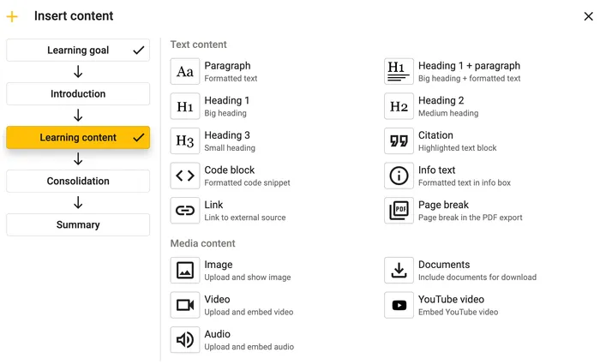Insert a PDF Page break icon
Viewport: 600px width, 364px height.
(399, 211)
